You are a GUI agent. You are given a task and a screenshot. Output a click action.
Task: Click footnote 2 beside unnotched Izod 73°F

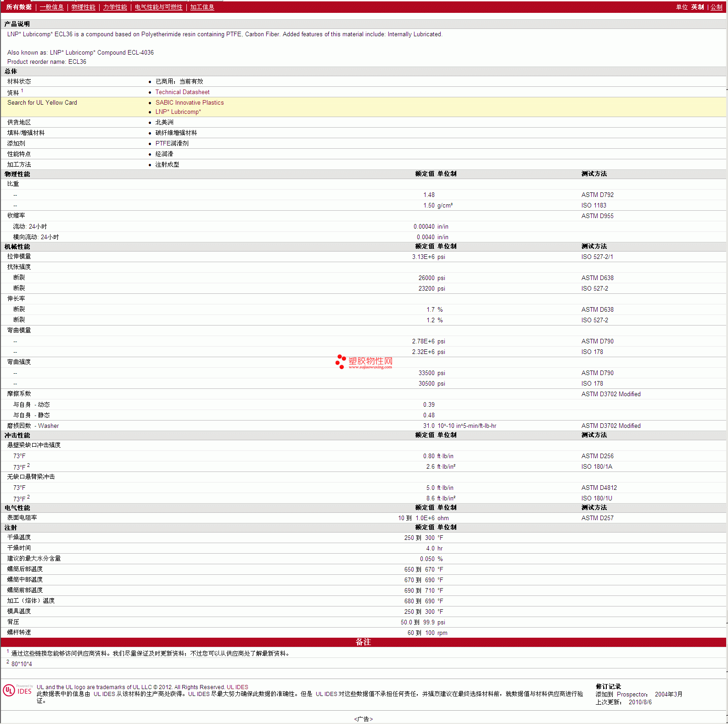28,497
